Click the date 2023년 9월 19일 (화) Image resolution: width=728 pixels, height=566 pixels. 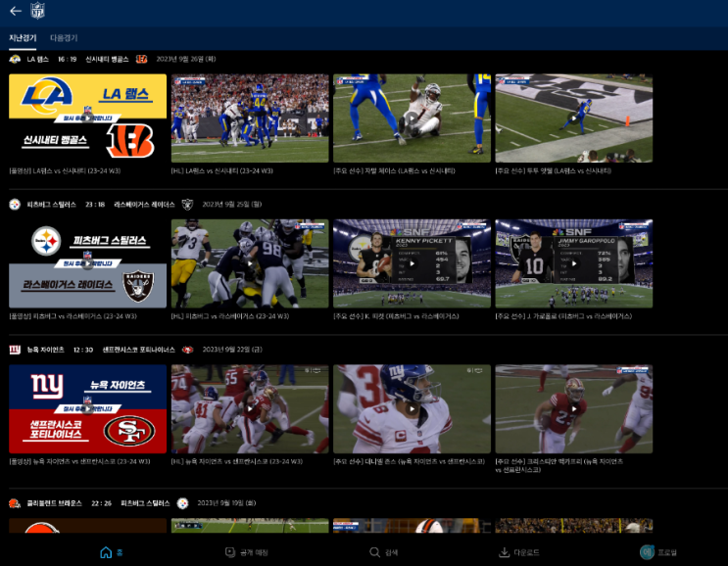point(226,503)
